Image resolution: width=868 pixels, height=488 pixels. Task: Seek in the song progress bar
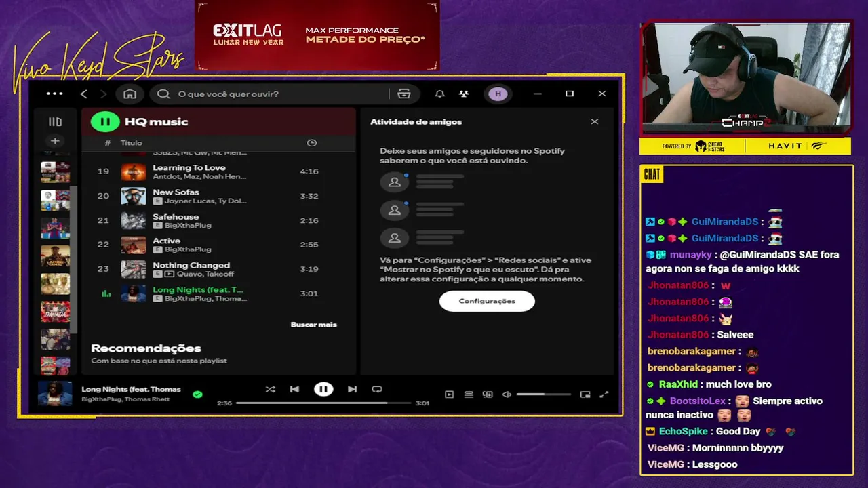point(323,403)
